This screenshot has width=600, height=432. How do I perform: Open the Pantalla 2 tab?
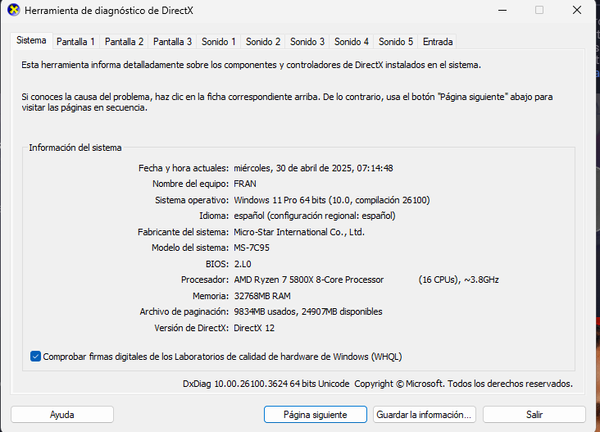click(124, 42)
